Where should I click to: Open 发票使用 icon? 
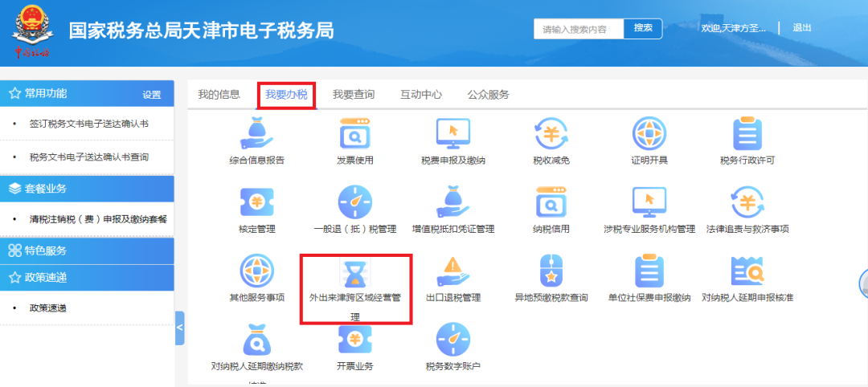355,133
